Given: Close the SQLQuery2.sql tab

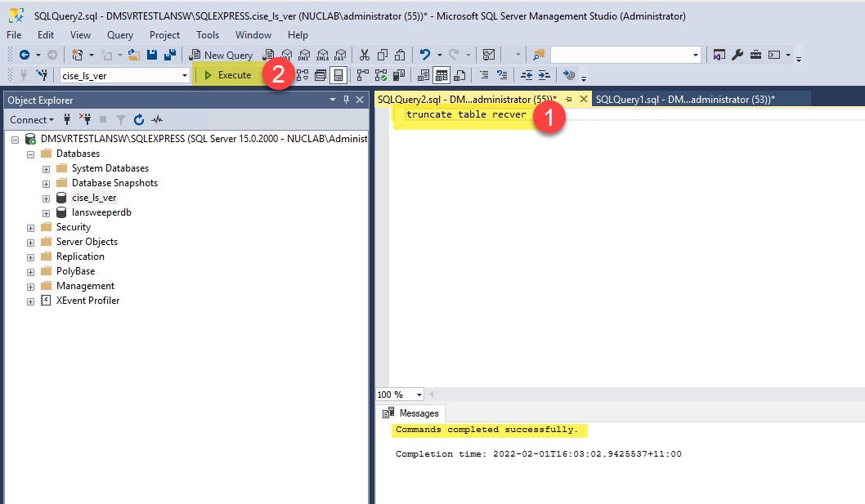Looking at the screenshot, I should 583,100.
